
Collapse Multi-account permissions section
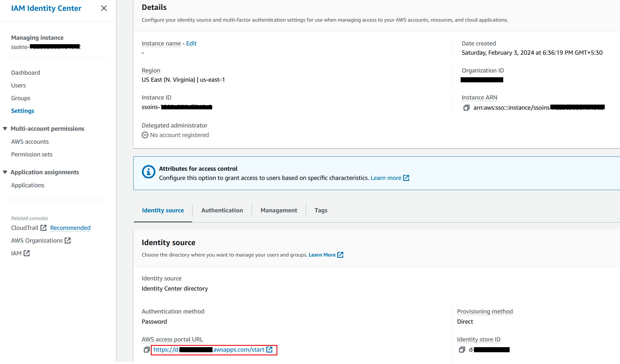point(5,129)
